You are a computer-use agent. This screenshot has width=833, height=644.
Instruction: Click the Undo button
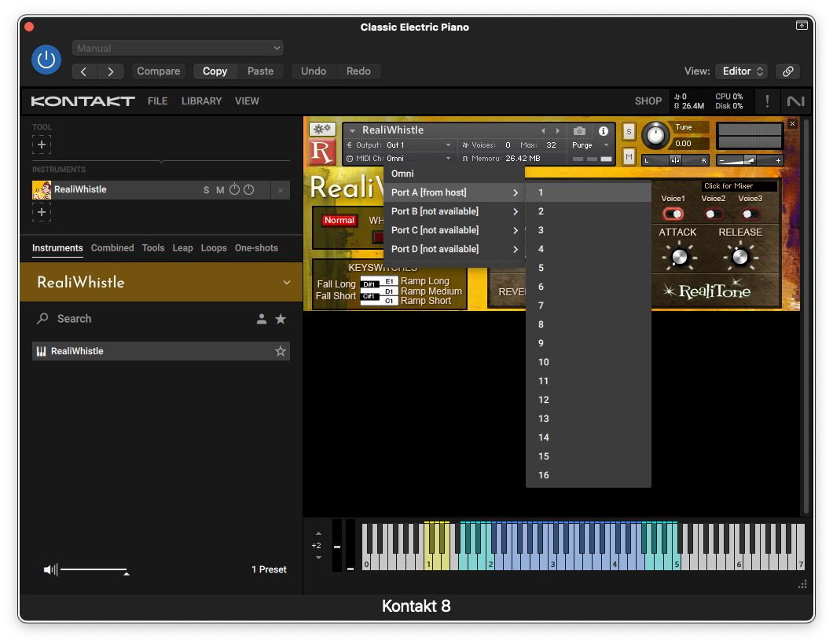point(314,71)
